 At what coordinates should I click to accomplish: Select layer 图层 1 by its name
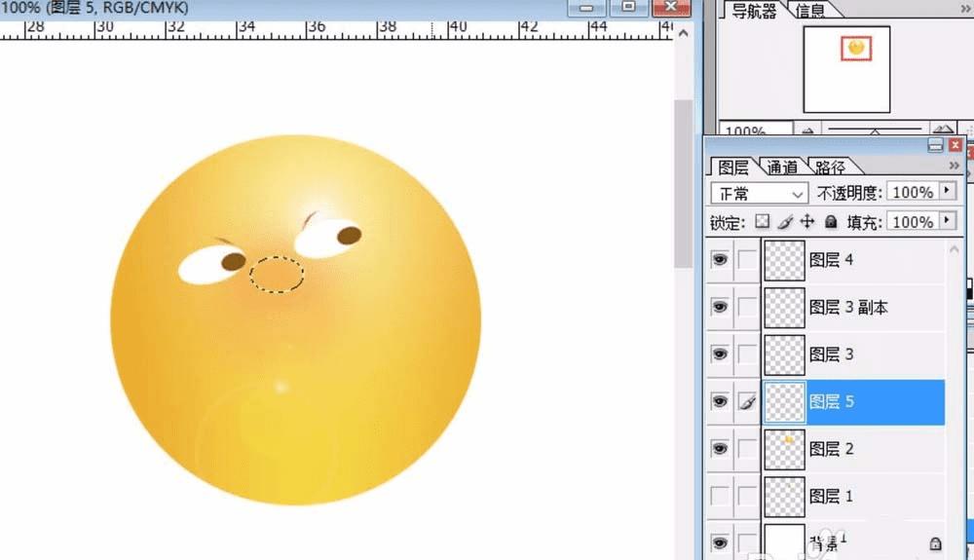point(831,496)
